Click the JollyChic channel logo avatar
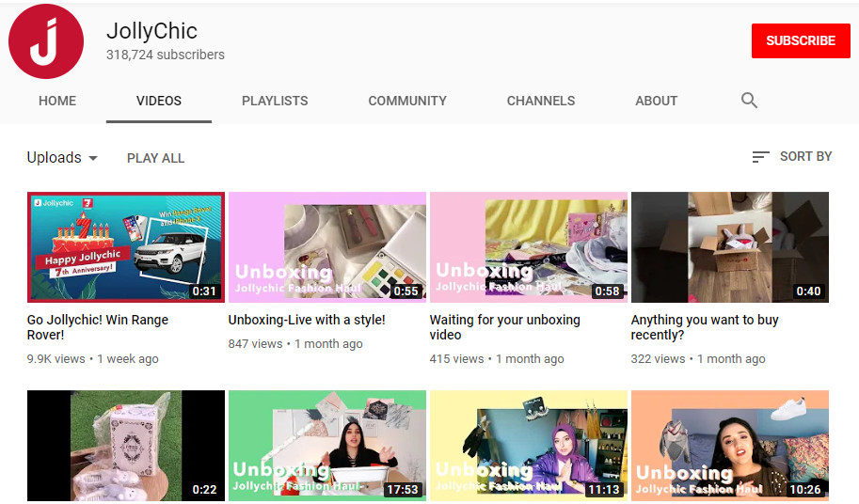This screenshot has width=859, height=504. click(x=46, y=41)
